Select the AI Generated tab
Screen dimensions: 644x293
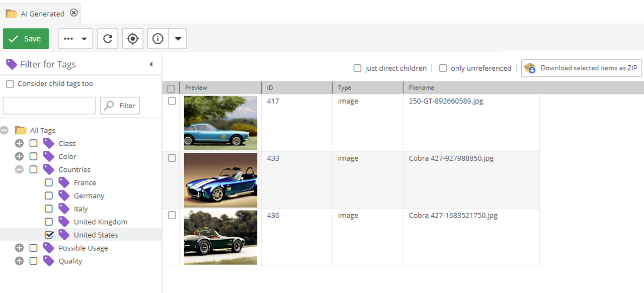coord(43,14)
